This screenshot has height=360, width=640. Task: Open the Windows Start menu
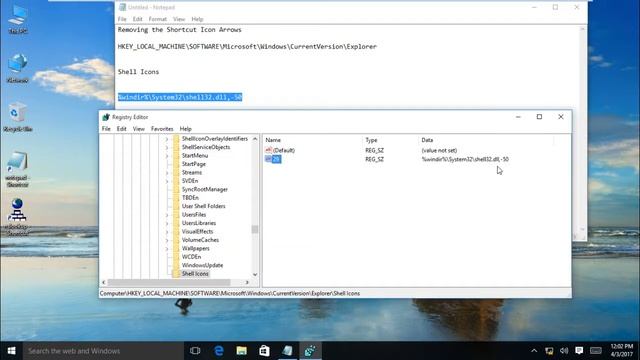[x=11, y=351]
